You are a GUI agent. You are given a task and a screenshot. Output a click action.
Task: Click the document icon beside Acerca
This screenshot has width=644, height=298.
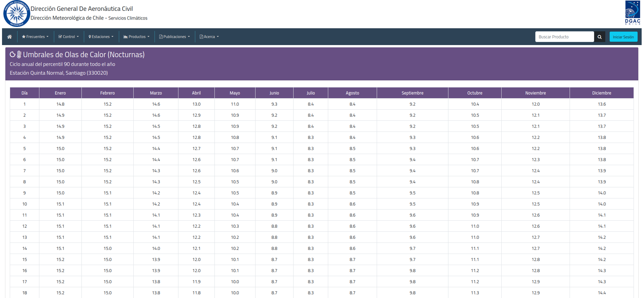(201, 37)
